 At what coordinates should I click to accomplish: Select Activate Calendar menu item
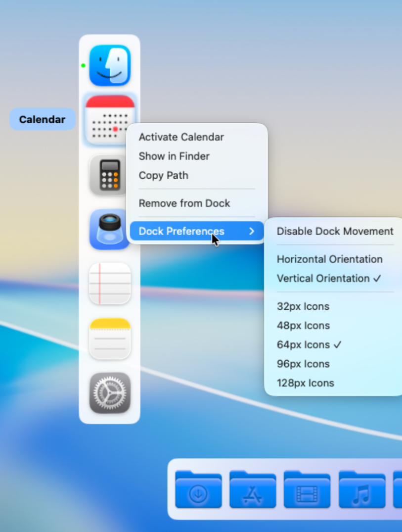click(x=197, y=137)
